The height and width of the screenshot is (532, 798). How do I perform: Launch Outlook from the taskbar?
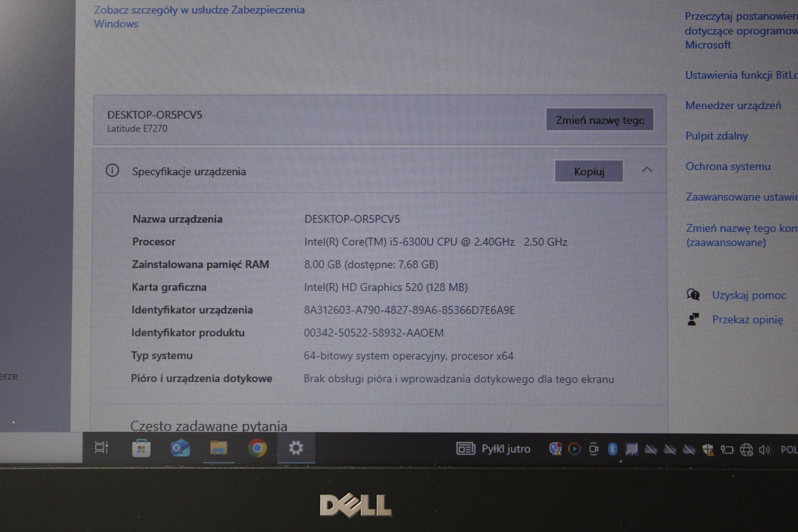(180, 449)
